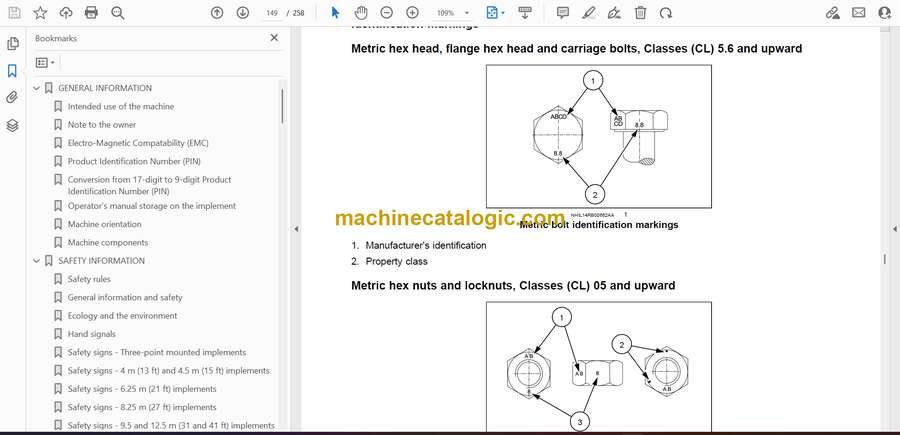900x435 pixels.
Task: Open page thumbnails panel
Action: point(12,44)
